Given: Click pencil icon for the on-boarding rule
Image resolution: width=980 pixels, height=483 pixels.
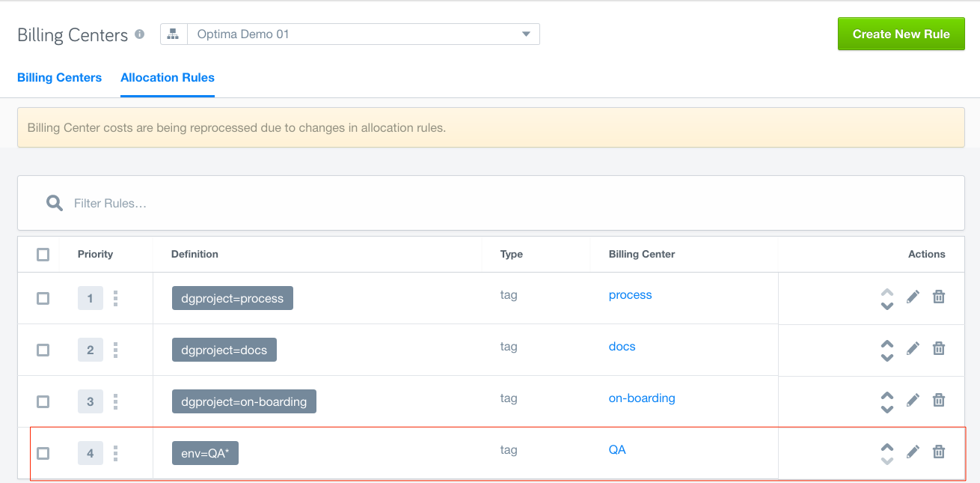Looking at the screenshot, I should [913, 400].
